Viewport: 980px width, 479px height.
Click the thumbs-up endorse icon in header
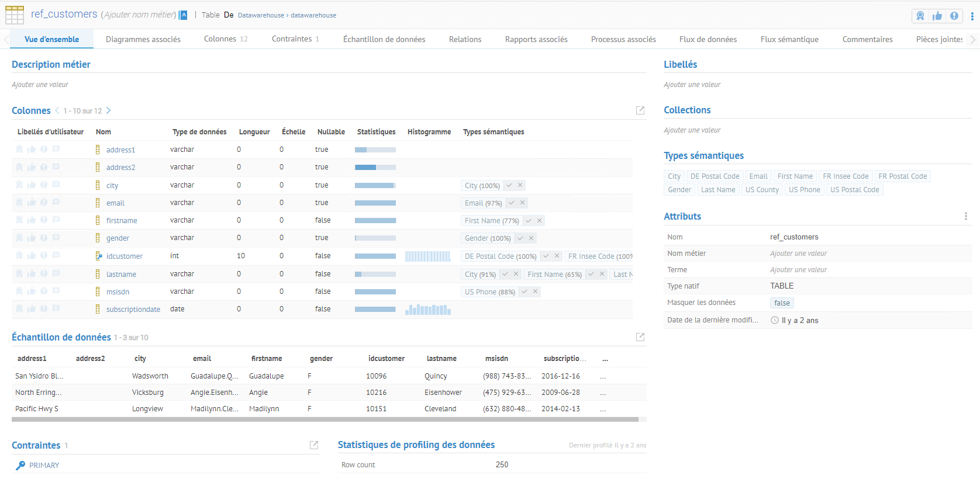tap(937, 16)
